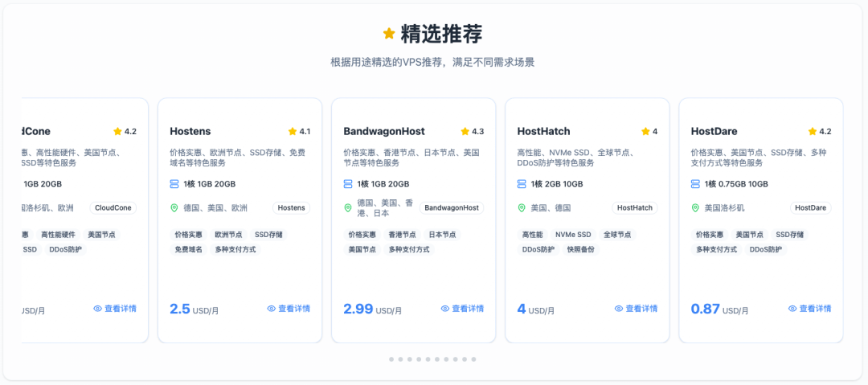Click the location pin on HostDare card

pos(695,208)
